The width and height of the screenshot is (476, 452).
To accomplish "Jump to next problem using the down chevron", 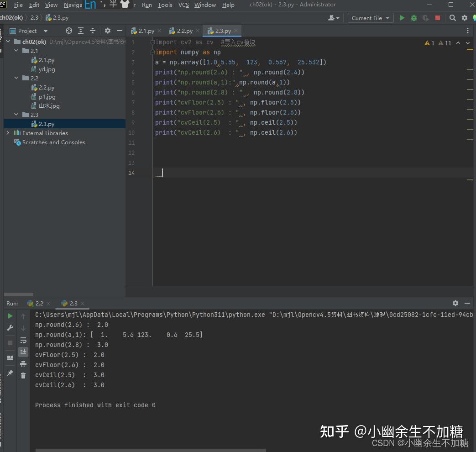I will (467, 42).
